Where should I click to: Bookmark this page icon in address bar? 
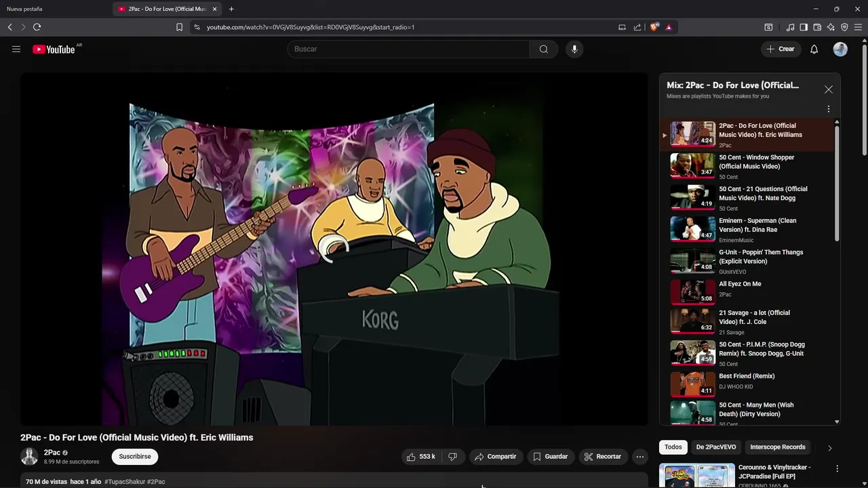click(179, 27)
